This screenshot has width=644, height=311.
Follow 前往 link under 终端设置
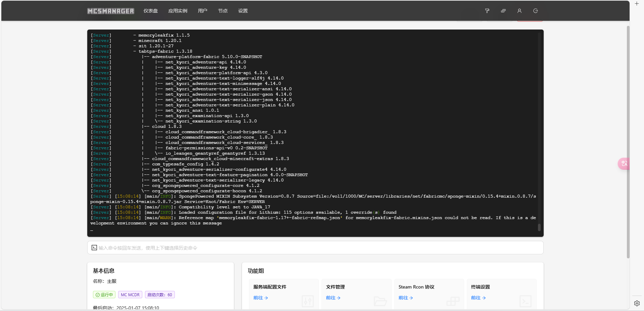point(478,298)
